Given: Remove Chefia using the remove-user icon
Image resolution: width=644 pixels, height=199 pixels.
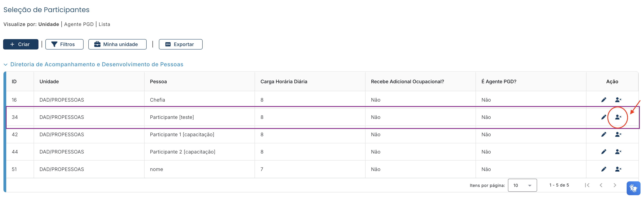Looking at the screenshot, I should 618,100.
